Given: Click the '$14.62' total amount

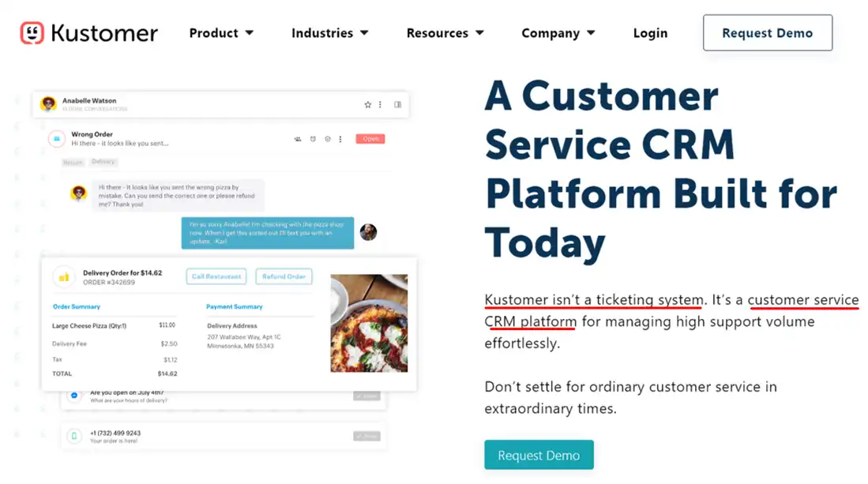Looking at the screenshot, I should click(167, 374).
